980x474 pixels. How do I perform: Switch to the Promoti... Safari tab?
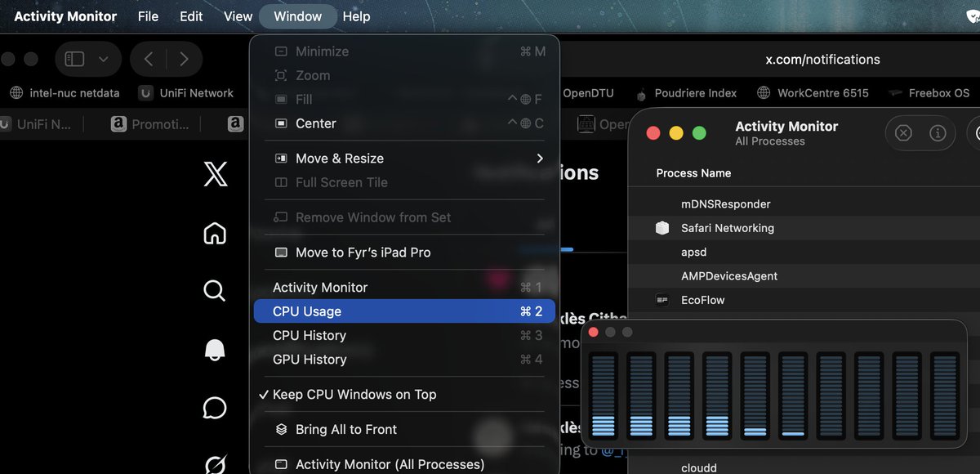150,124
